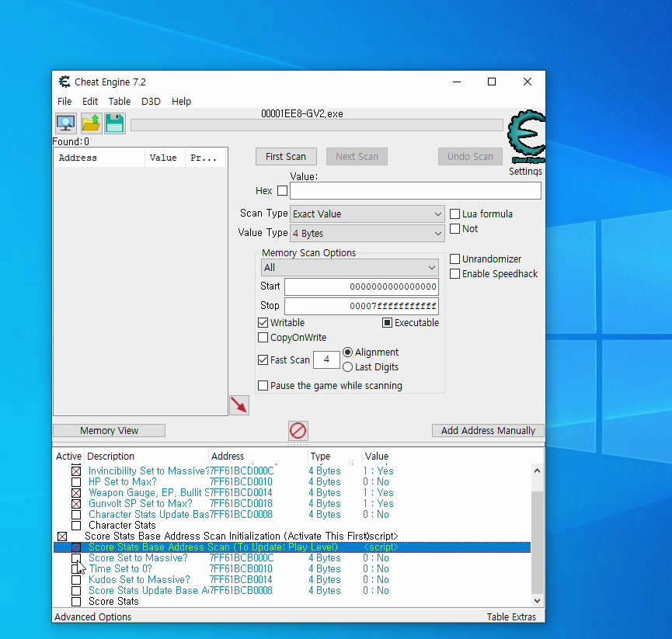Select Time Set to 0? row text
The height and width of the screenshot is (639, 672).
(x=120, y=569)
